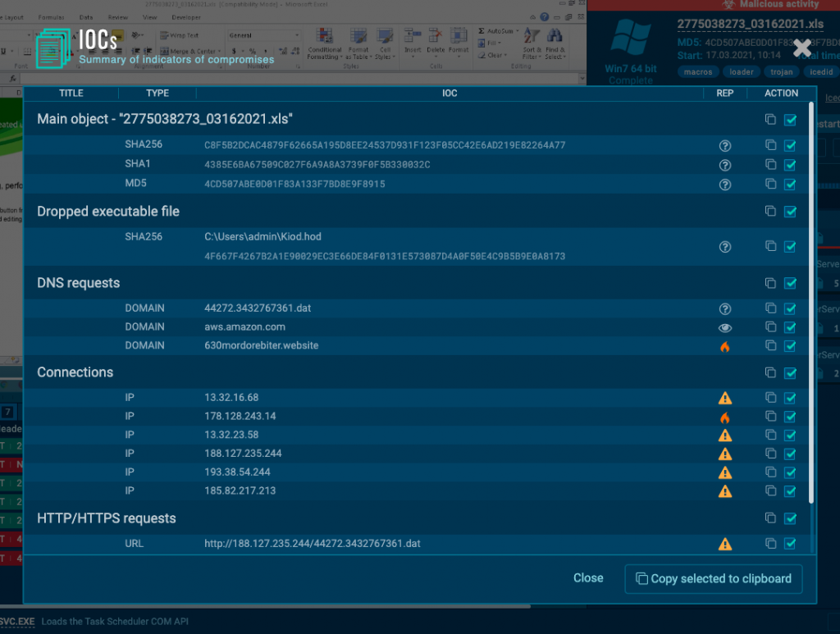Close the IOCs overlay with X
This screenshot has height=634, width=840.
[802, 48]
